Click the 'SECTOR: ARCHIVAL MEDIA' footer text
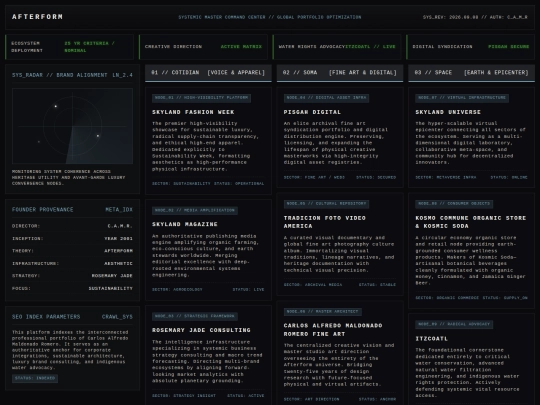The width and height of the screenshot is (540, 405). [x=313, y=285]
